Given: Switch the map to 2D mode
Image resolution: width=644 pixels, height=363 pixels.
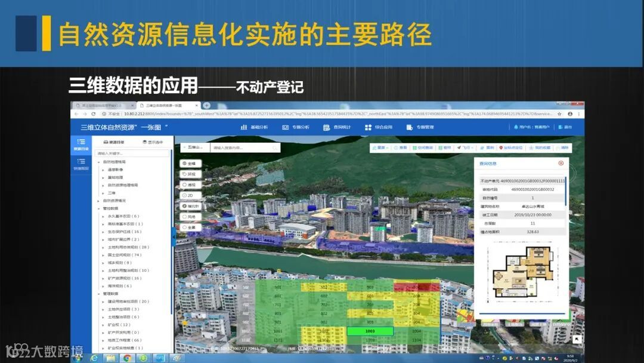Looking at the screenshot, I should click(x=191, y=195).
